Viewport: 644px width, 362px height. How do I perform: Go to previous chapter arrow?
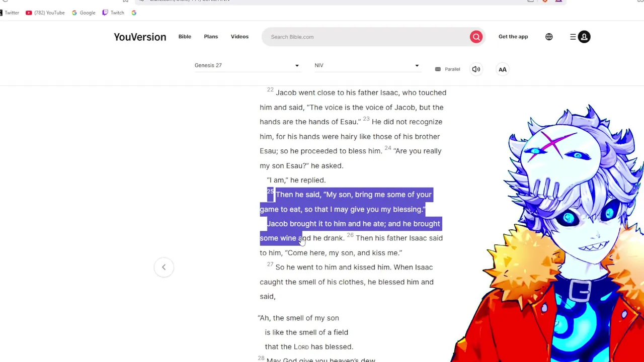coord(164,267)
